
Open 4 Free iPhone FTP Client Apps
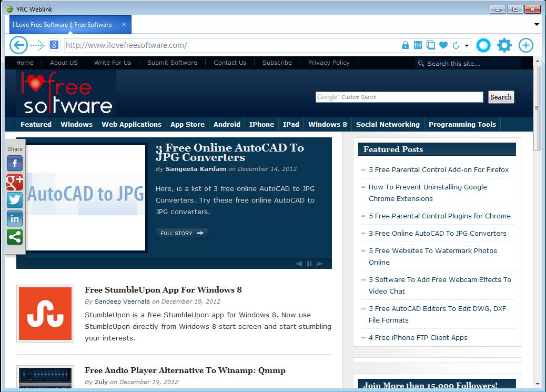click(418, 338)
